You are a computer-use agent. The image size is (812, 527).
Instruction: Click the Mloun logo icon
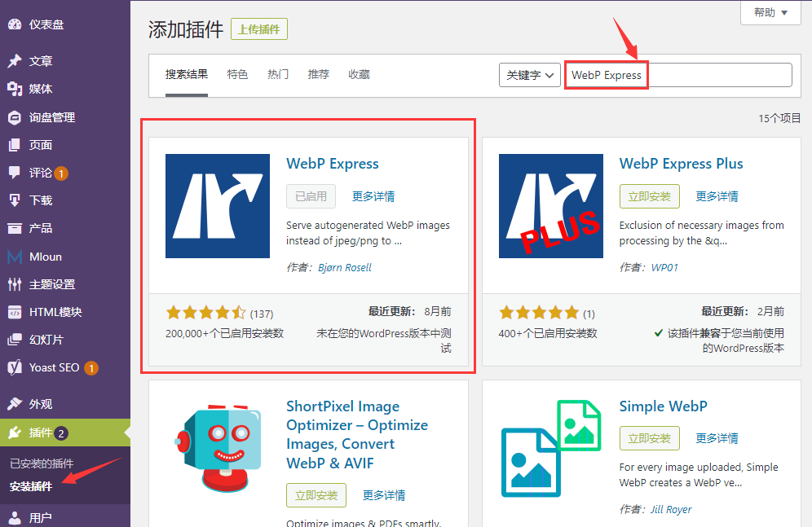point(15,257)
